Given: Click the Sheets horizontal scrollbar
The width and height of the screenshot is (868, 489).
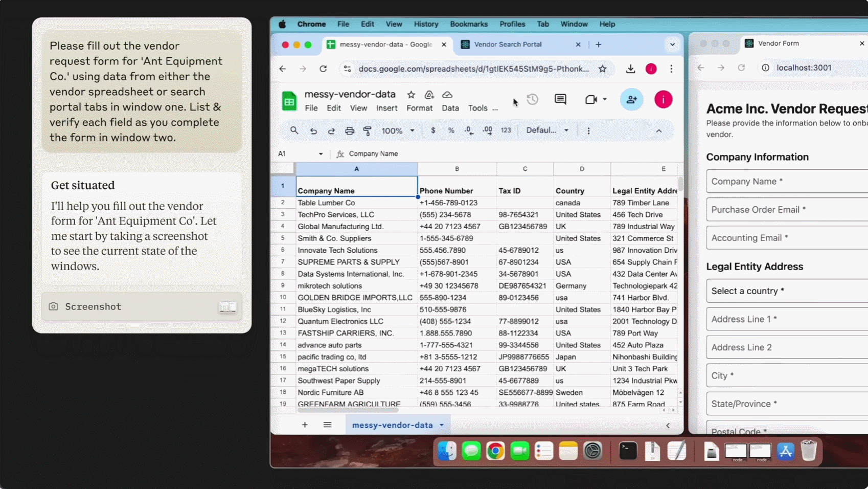Looking at the screenshot, I should coord(348,410).
